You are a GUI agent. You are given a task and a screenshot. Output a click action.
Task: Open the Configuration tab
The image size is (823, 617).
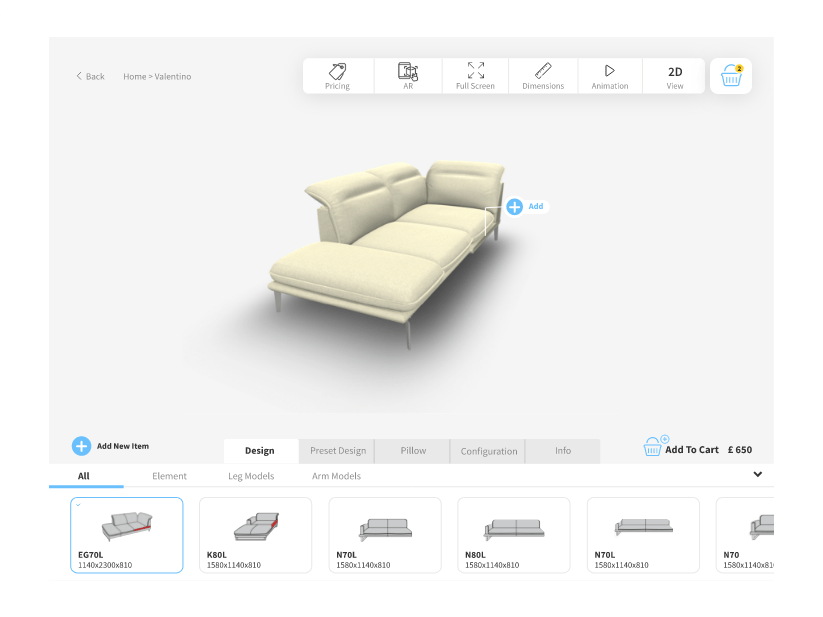489,451
